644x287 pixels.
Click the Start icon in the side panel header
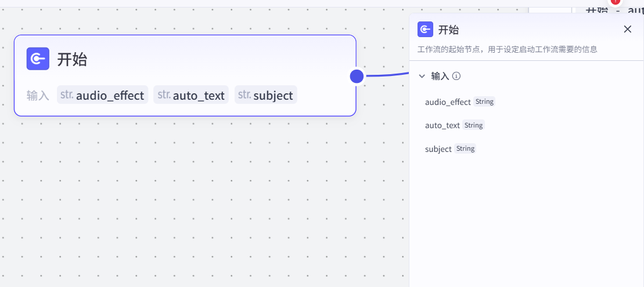coord(425,30)
